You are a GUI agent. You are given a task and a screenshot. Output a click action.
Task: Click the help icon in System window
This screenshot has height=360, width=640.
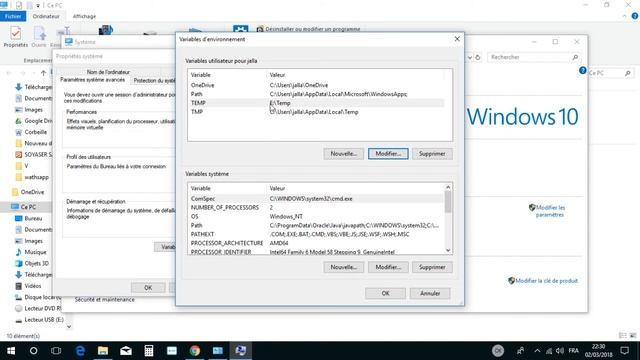pos(582,71)
